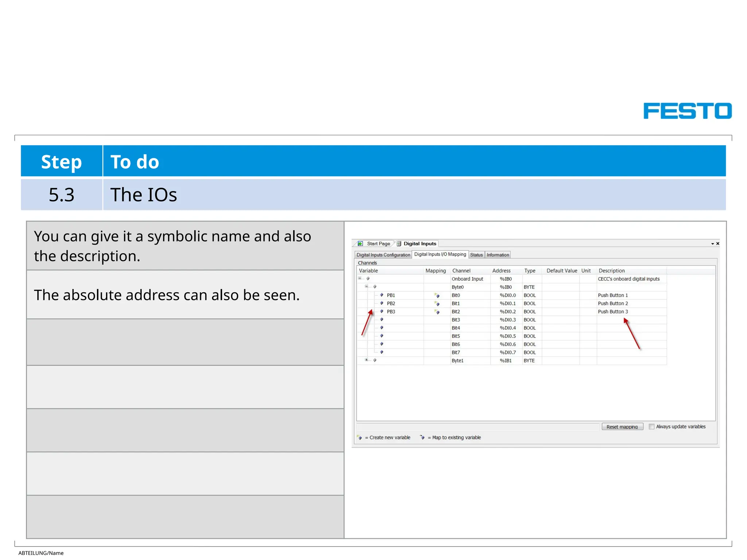Select the PB2 variable name cell
Screen dimensions: 747x560
click(391, 303)
